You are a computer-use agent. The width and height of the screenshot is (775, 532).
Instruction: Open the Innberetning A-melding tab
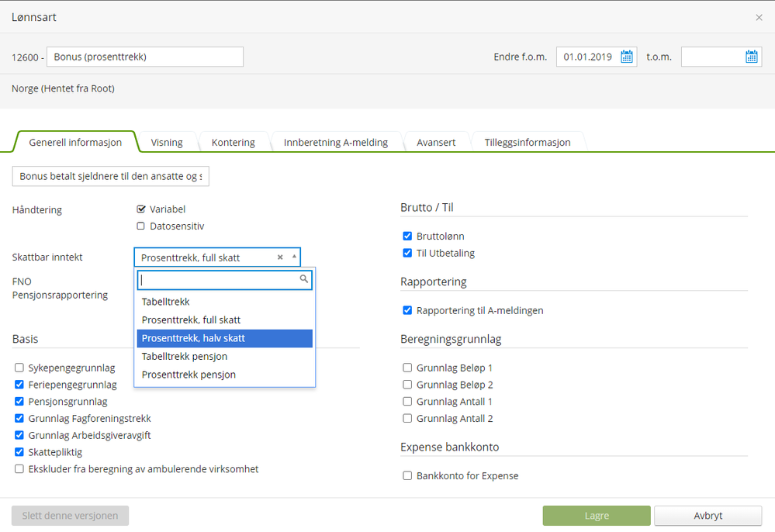(x=337, y=142)
